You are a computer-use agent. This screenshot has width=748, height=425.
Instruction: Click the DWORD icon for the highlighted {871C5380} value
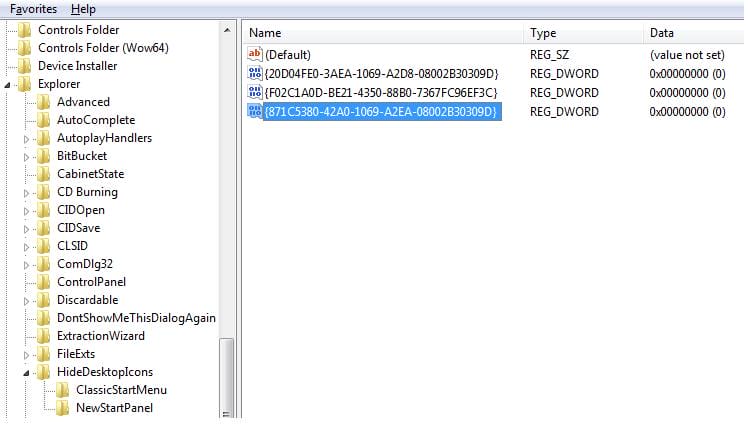[255, 112]
